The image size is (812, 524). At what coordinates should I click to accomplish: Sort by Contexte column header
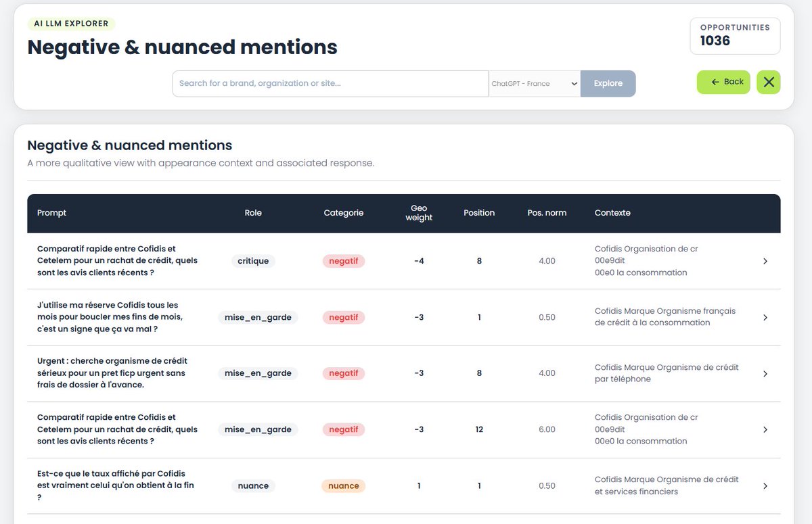pyautogui.click(x=612, y=213)
